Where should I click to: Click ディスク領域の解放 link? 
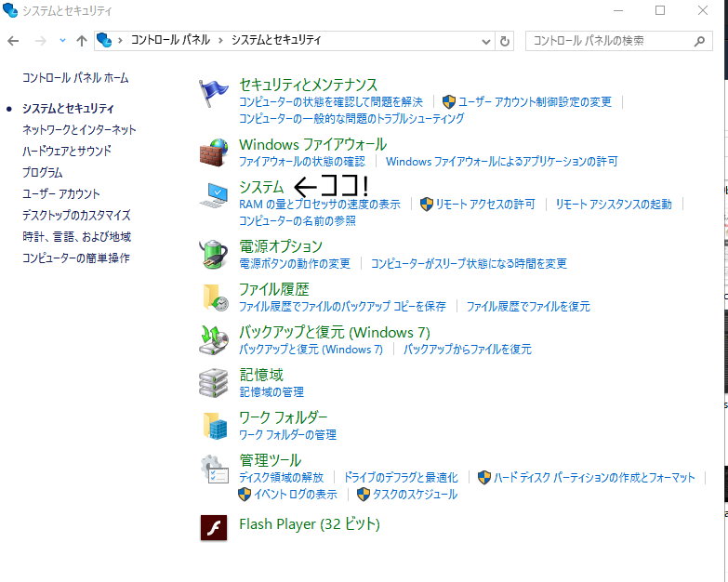pos(281,477)
